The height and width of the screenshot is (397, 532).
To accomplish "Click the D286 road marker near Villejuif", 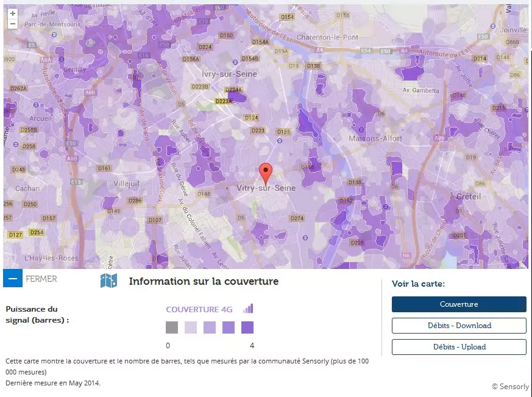I will coord(135,201).
